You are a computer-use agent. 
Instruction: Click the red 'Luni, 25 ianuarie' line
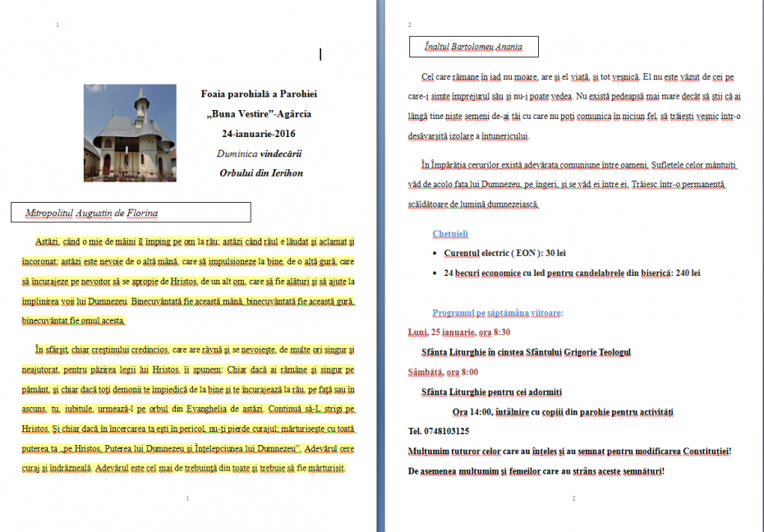click(x=459, y=332)
